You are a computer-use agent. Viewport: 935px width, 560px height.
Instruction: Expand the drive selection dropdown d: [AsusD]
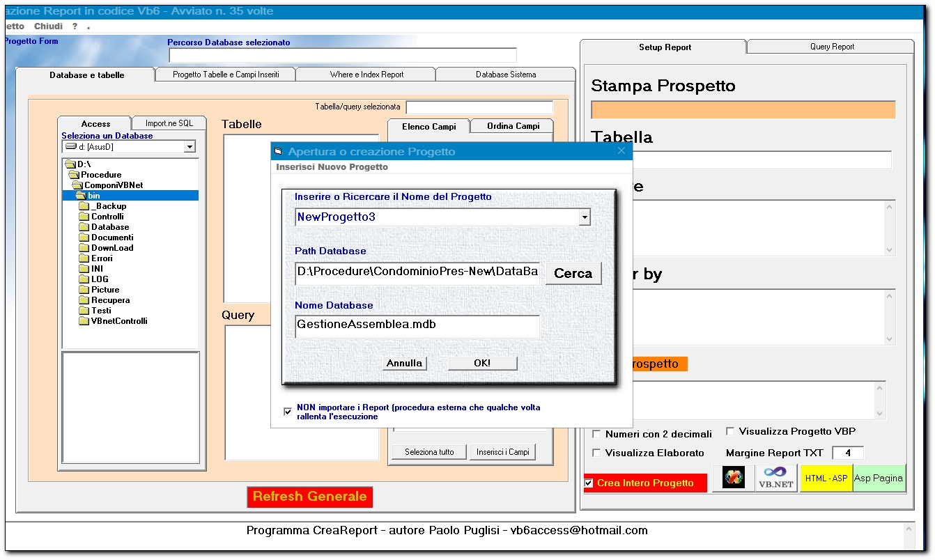(189, 147)
